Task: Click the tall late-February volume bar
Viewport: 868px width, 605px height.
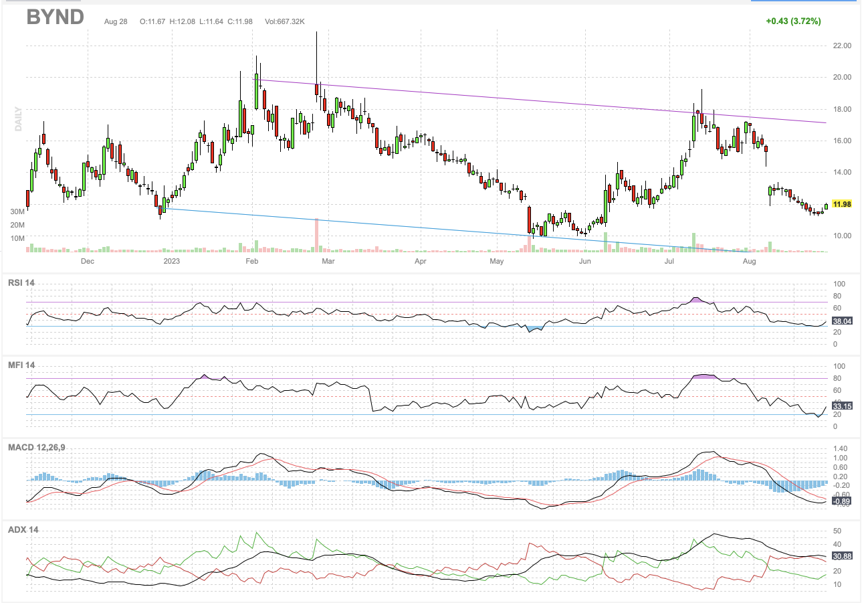Action: click(317, 236)
